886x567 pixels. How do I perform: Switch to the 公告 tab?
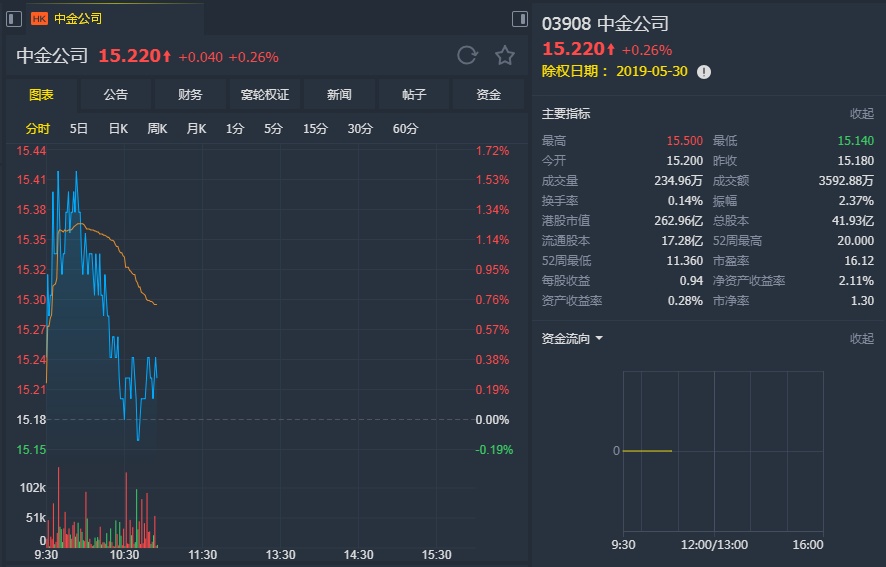click(116, 95)
